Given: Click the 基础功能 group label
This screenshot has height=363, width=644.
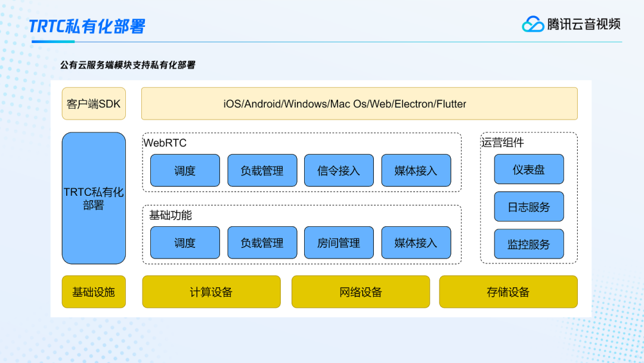Looking at the screenshot, I should pyautogui.click(x=171, y=216).
